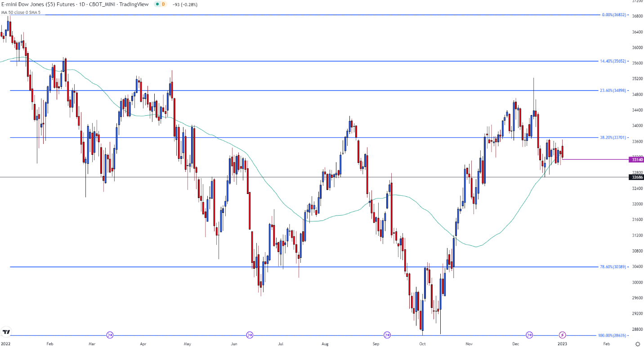Click the TradingView logo in the chart corner
Viewport: 644px width, 347px height.
[6, 332]
